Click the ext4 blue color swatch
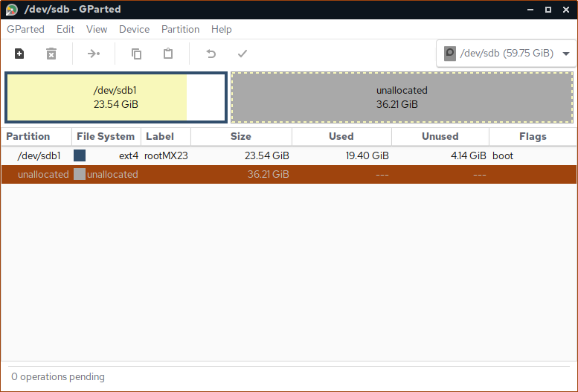This screenshot has width=578, height=392. tap(80, 156)
